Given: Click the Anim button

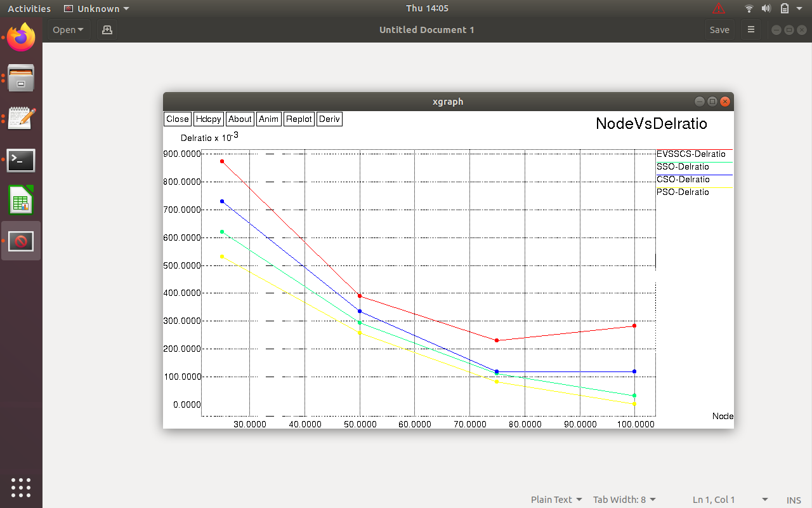Looking at the screenshot, I should click(x=269, y=119).
